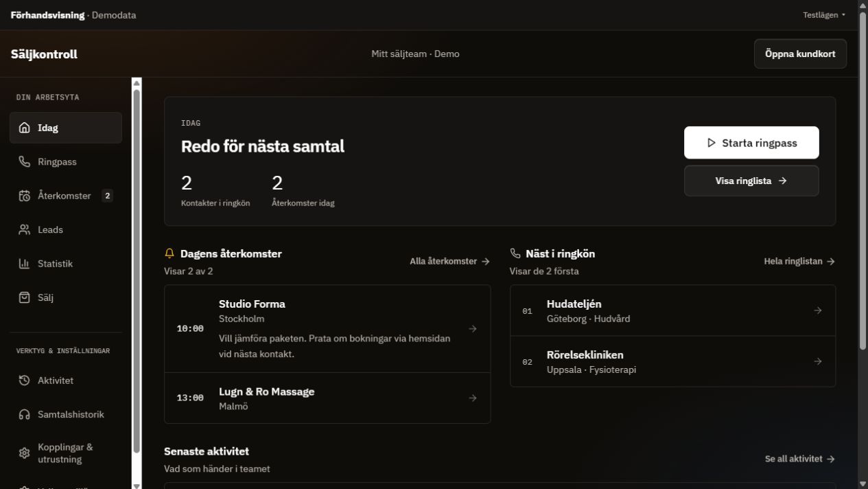Viewport: 868px width, 489px height.
Task: Click the Kopplingar & utrustning gear icon
Action: pyautogui.click(x=25, y=453)
